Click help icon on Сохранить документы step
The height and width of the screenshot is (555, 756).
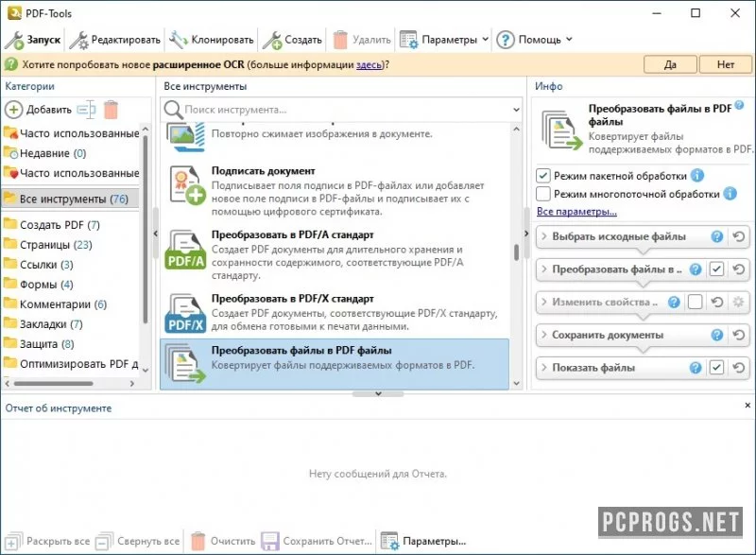(x=717, y=335)
